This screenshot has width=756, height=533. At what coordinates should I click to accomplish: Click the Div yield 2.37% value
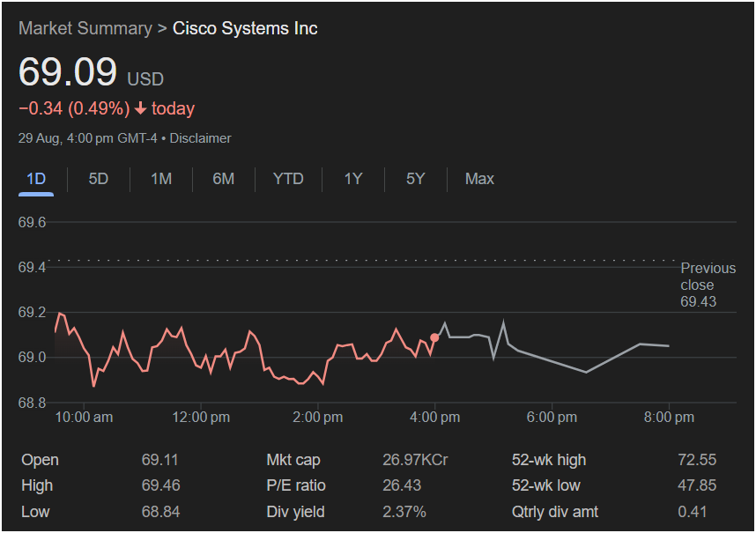click(x=404, y=512)
